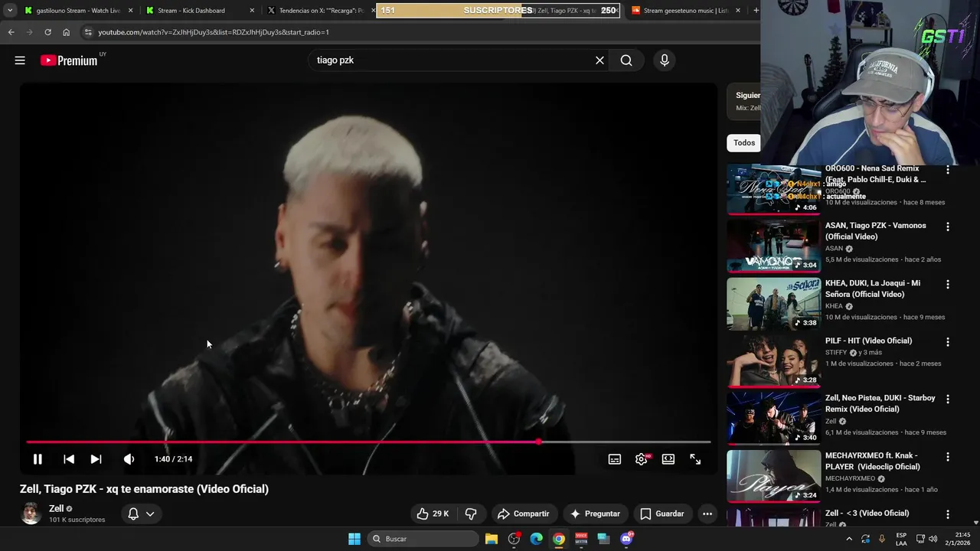This screenshot has height=551, width=980.
Task: Open more actions ellipsis under video
Action: point(707,514)
